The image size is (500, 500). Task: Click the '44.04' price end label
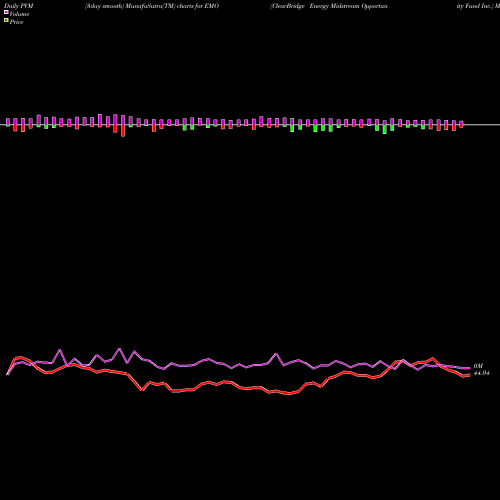click(481, 373)
